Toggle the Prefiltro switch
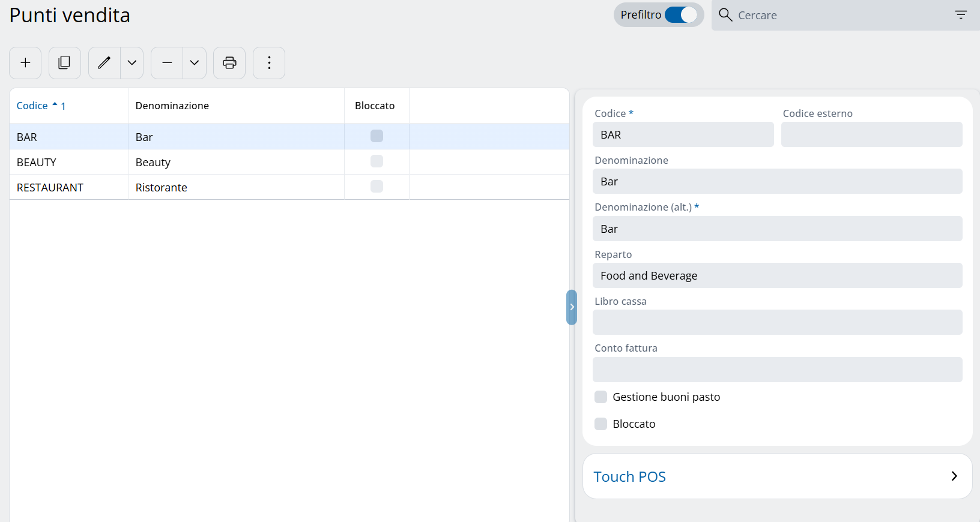The width and height of the screenshot is (980, 522). [680, 15]
